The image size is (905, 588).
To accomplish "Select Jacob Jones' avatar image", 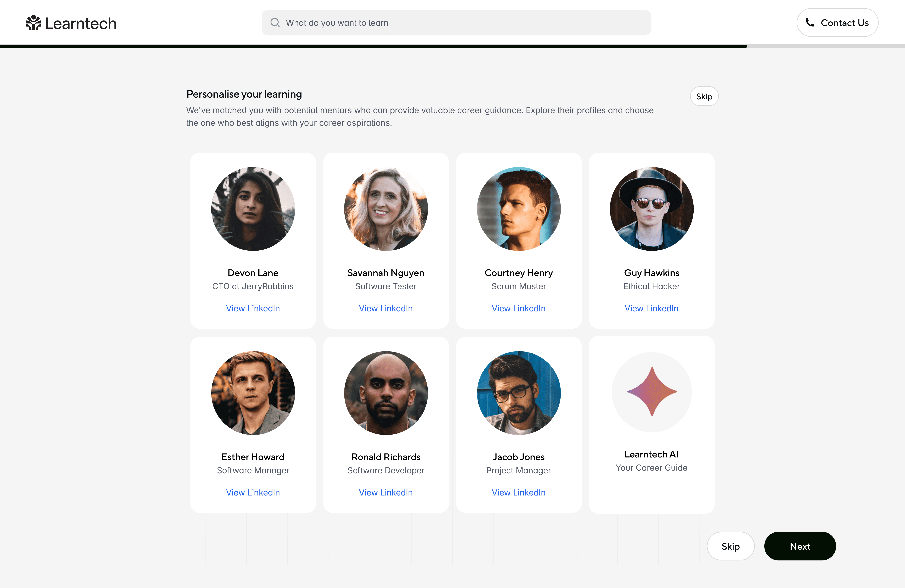I will [x=519, y=393].
